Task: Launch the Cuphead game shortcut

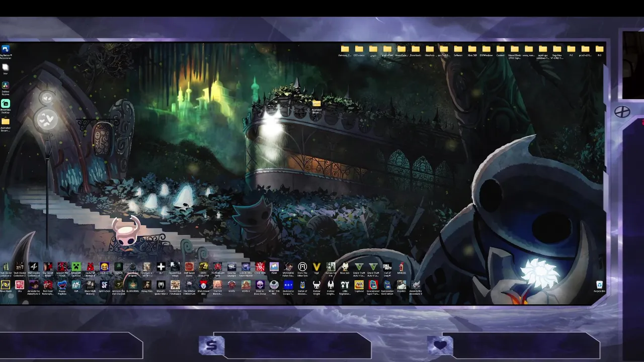Action: (x=359, y=286)
